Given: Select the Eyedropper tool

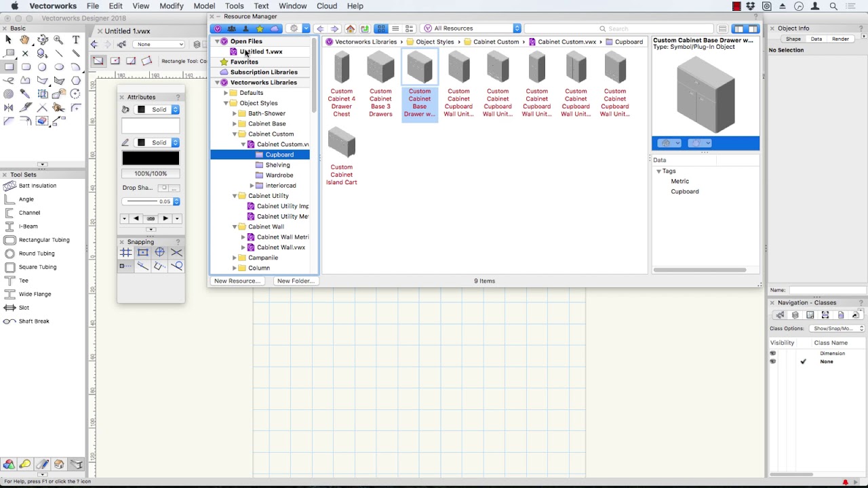Looking at the screenshot, I should pyautogui.click(x=25, y=94).
